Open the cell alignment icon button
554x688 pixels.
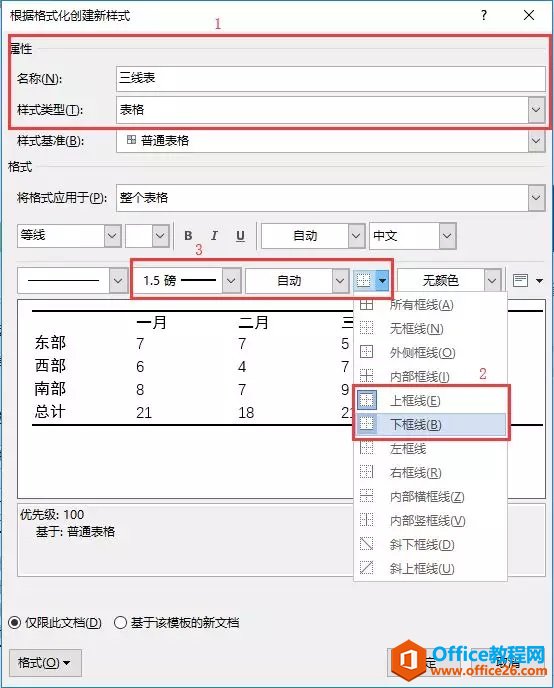coord(520,280)
